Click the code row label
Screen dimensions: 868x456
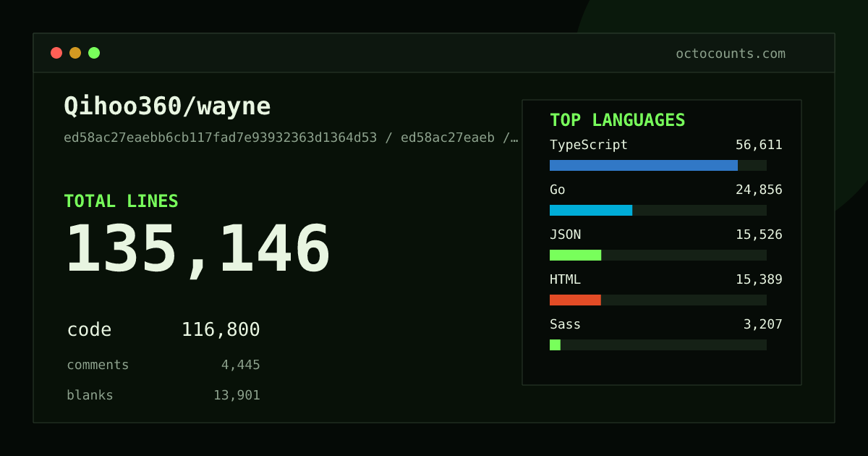tap(89, 330)
